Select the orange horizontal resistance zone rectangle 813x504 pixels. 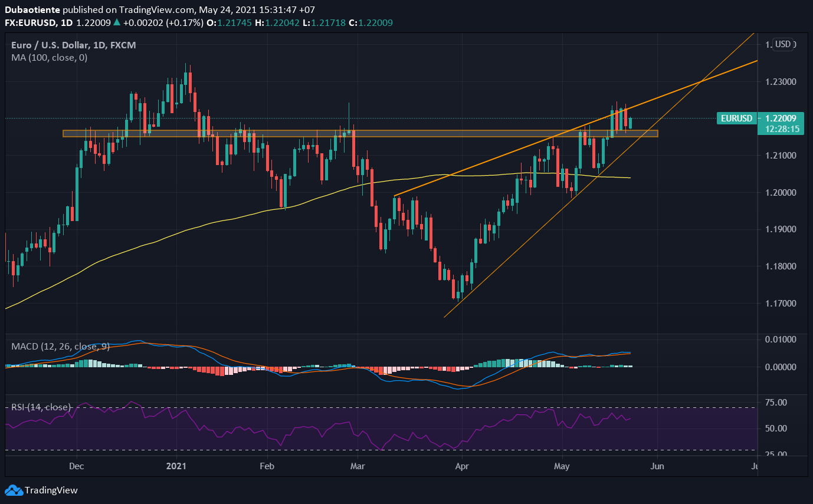tap(360, 134)
